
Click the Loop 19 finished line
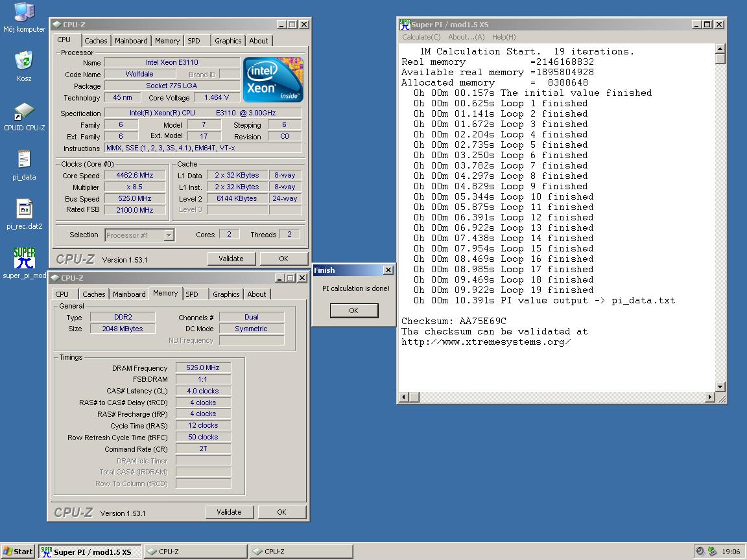[504, 290]
